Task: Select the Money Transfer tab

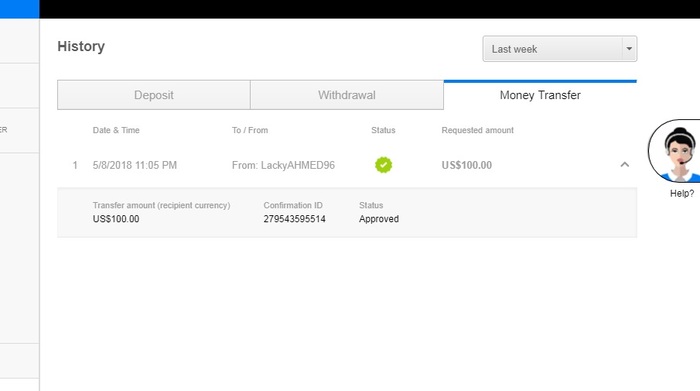Action: (x=540, y=95)
